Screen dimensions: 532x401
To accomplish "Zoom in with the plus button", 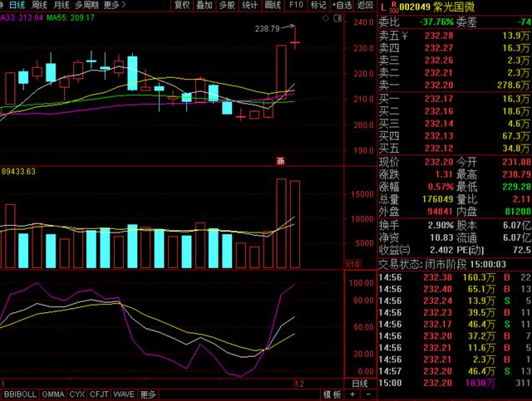I will (x=352, y=394).
